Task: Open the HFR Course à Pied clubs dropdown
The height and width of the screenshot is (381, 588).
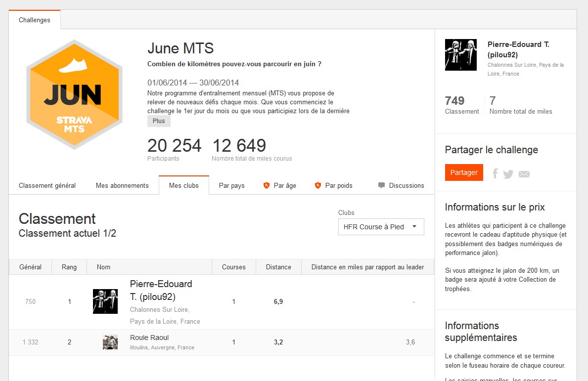Action: point(381,227)
